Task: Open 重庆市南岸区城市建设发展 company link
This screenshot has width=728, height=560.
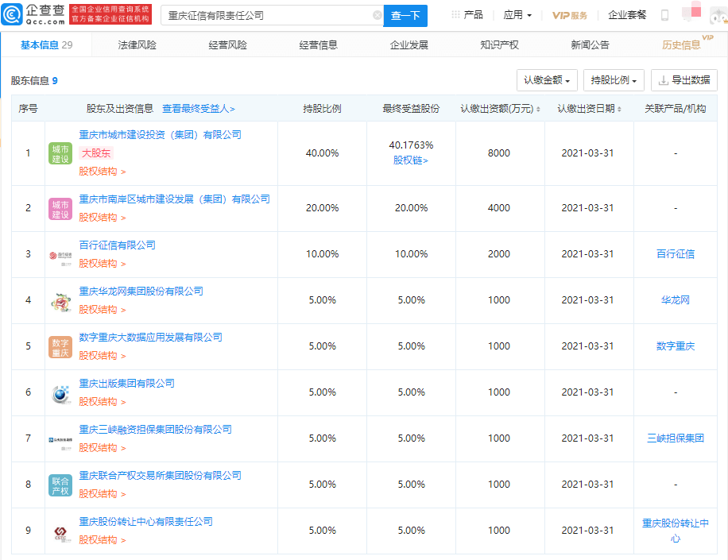Action: 175,199
